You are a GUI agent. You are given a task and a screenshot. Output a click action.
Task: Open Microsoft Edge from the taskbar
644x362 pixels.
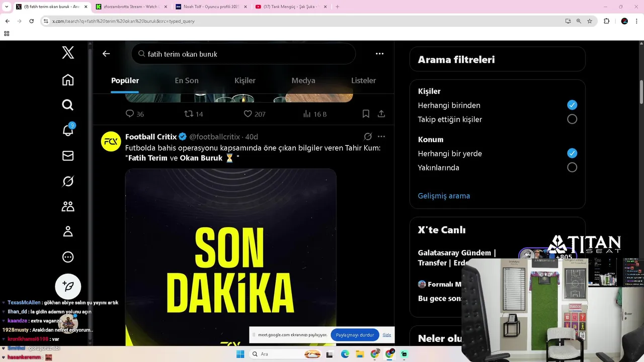pos(345,354)
